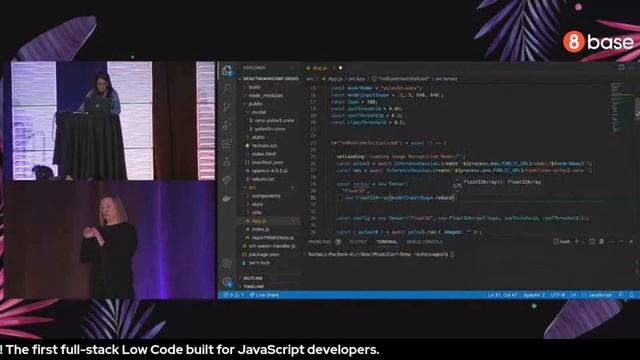Open yolov5n.onnx file in Explorer

point(270,129)
